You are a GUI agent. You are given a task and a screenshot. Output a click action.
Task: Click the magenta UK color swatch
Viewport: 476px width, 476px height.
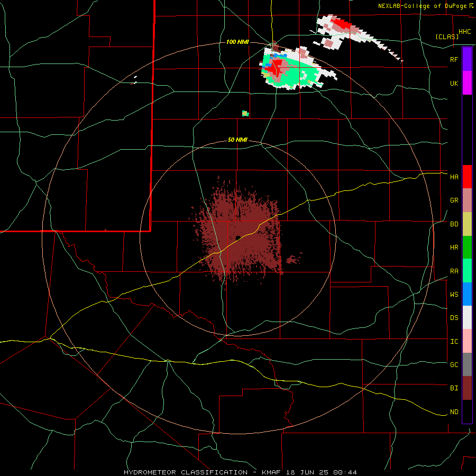coord(467,83)
